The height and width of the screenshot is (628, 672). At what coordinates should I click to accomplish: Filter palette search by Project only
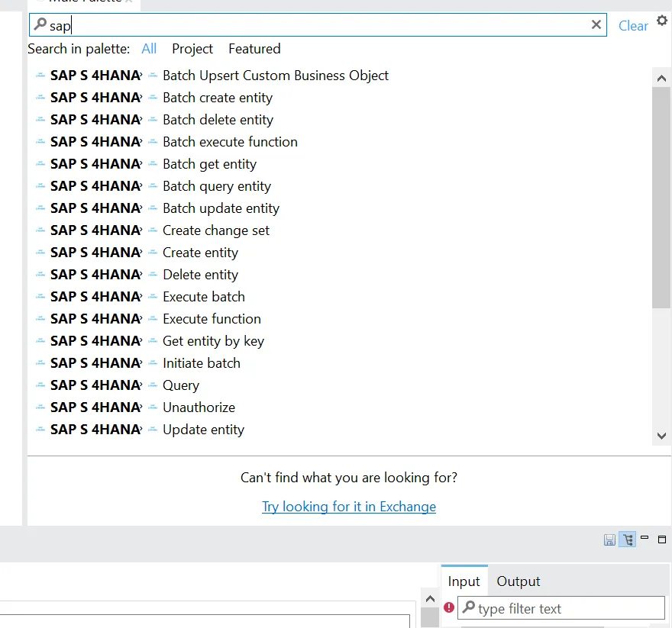192,48
